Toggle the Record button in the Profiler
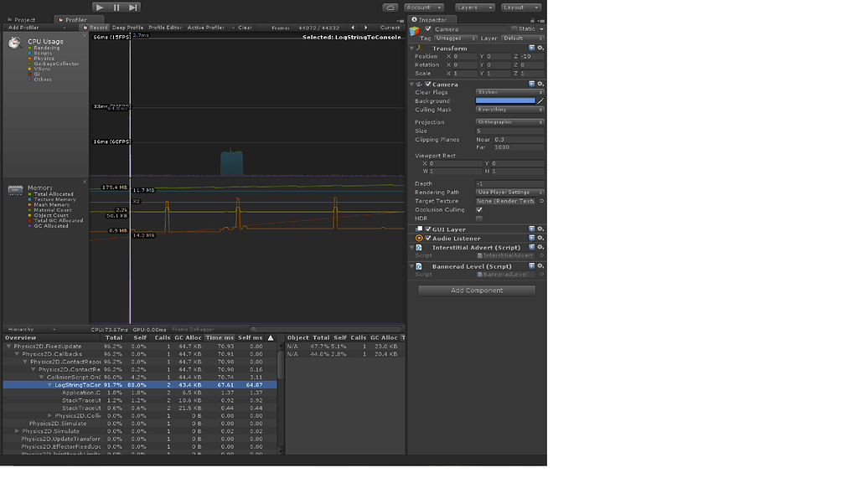Image resolution: width=858 pixels, height=504 pixels. coord(101,26)
